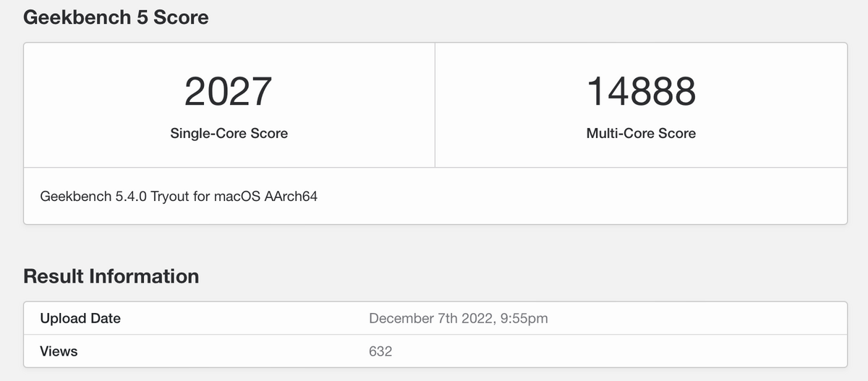
Task: Click the word Tryout in version line
Action: tap(170, 197)
